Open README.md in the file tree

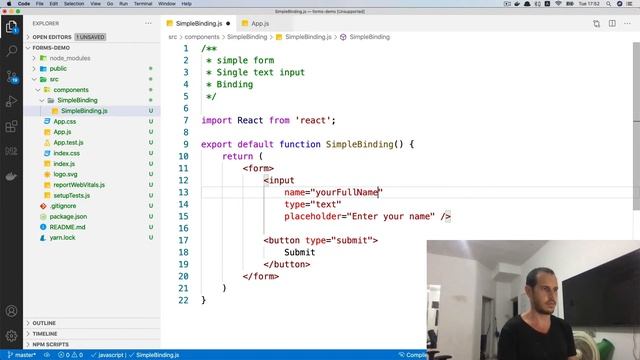67,227
